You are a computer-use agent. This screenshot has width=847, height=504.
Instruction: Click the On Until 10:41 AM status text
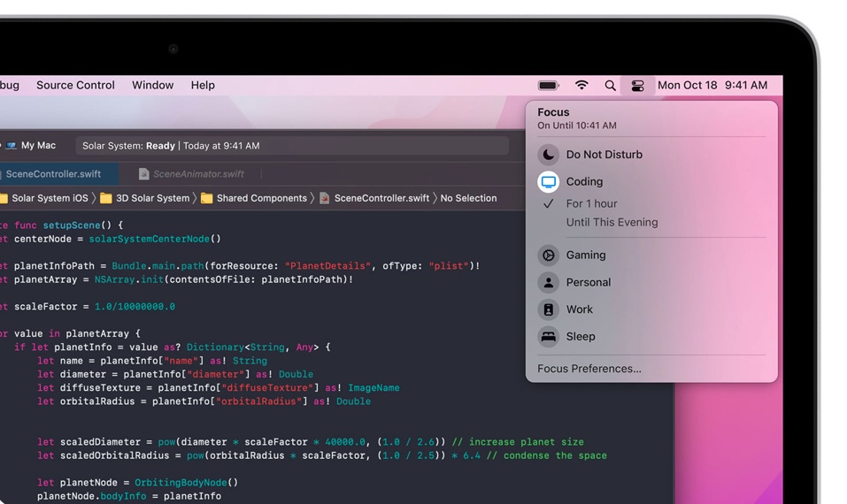[577, 126]
